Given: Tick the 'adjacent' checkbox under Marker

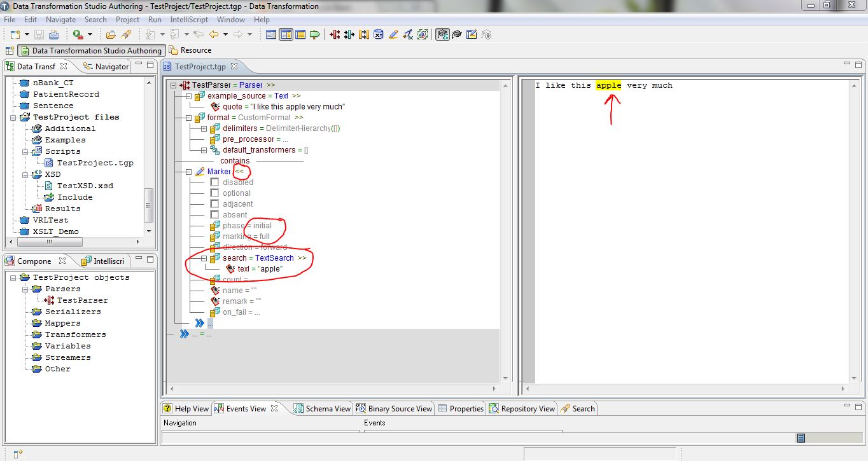Looking at the screenshot, I should click(x=214, y=204).
